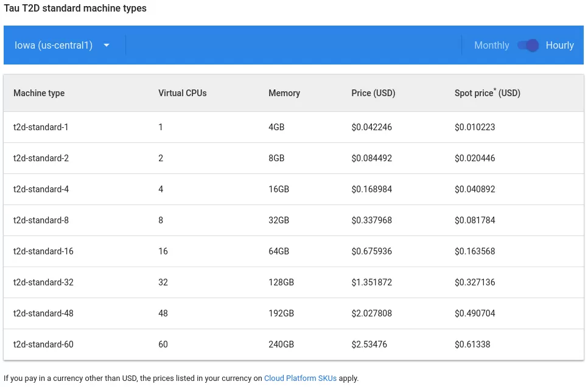The width and height of the screenshot is (588, 387).
Task: Click the 240GB memory value
Action: coord(281,344)
